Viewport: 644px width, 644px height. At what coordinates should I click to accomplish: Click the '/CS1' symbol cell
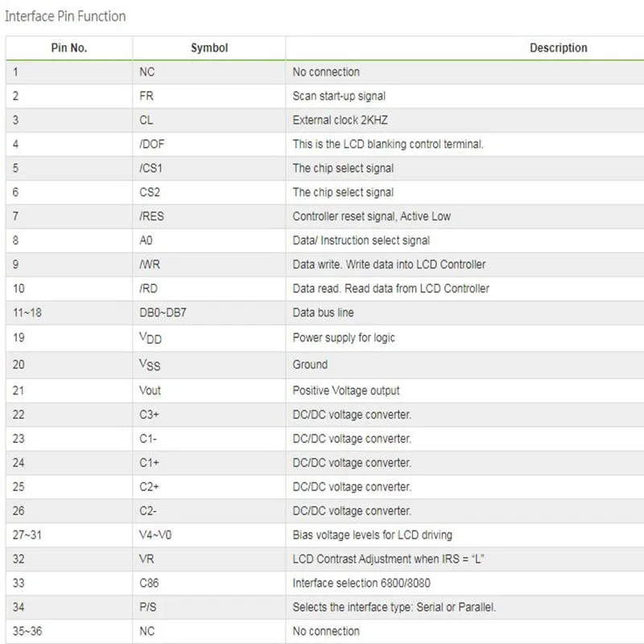pyautogui.click(x=151, y=169)
